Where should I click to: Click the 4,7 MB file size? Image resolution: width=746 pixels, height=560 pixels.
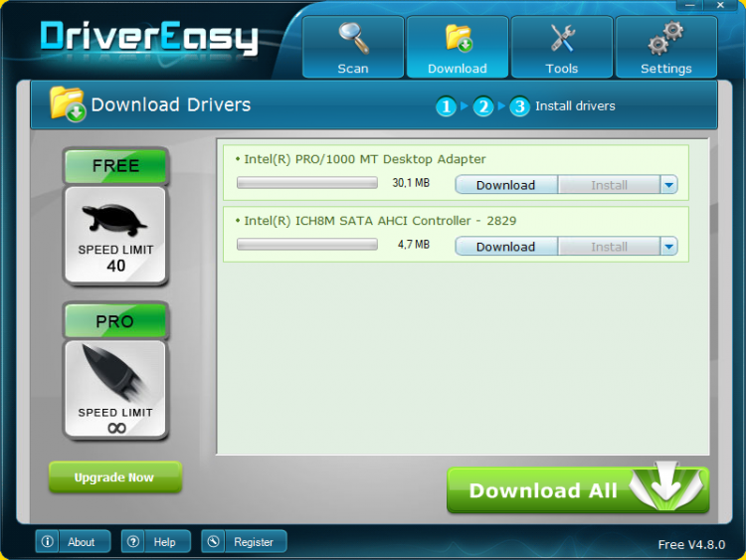pos(414,245)
